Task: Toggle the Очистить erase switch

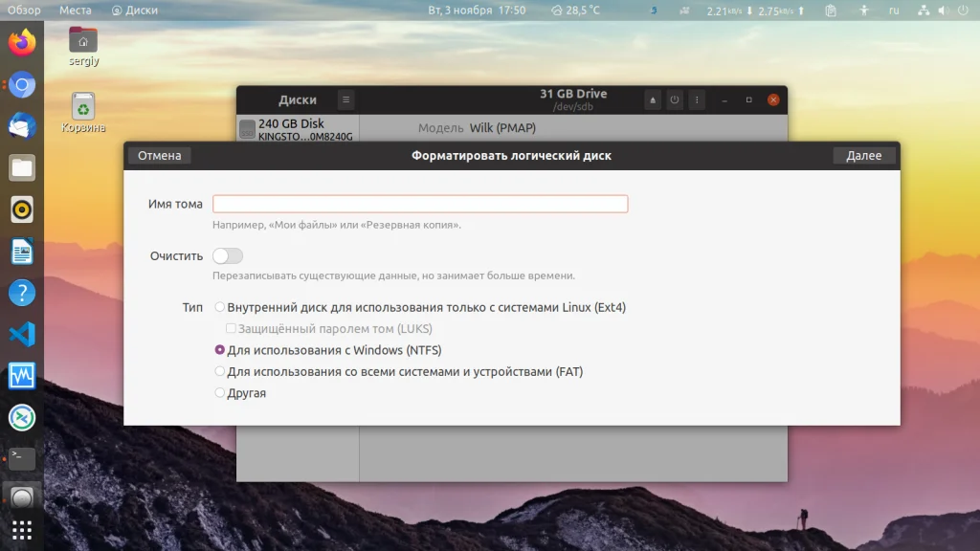Action: (x=228, y=256)
